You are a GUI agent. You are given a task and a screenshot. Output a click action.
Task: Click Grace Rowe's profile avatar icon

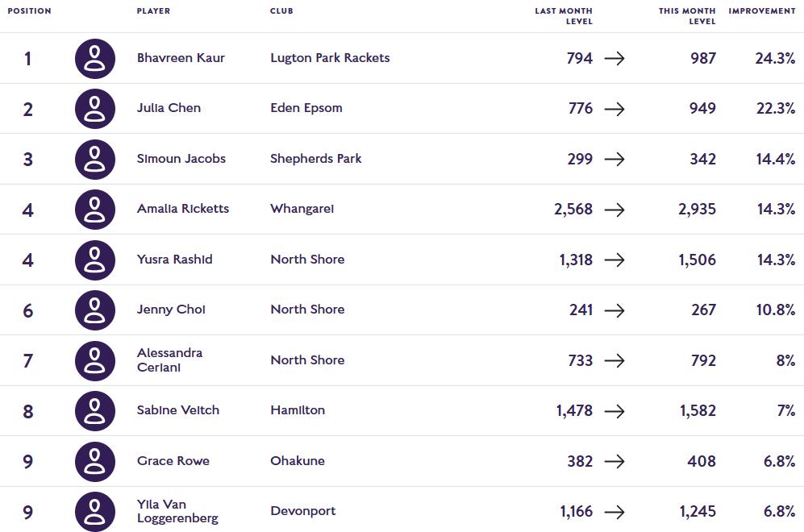tap(95, 461)
